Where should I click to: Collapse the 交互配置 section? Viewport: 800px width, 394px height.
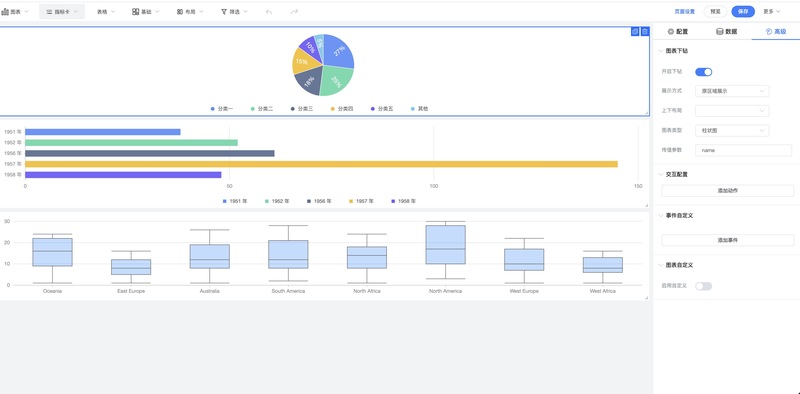(x=661, y=174)
